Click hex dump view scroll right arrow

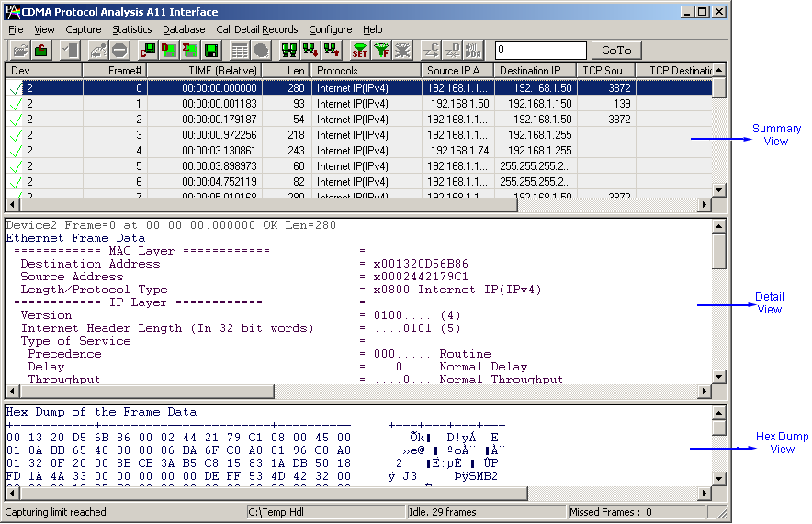click(x=705, y=494)
